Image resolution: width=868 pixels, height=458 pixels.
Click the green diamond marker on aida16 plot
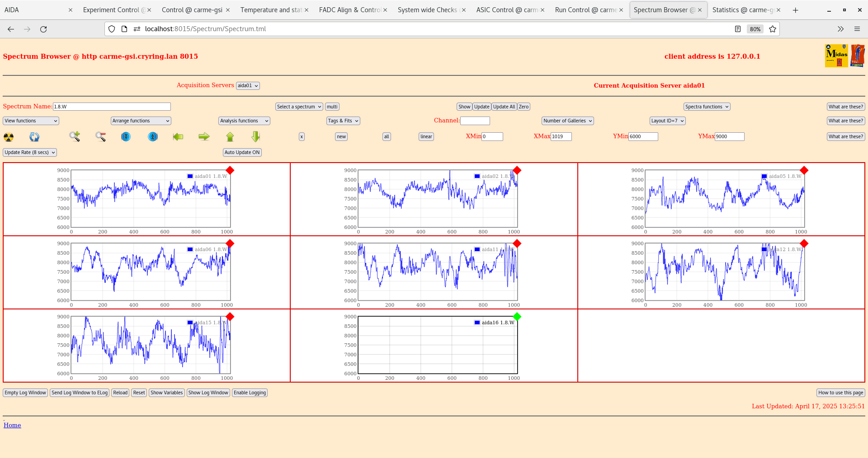[x=517, y=317]
